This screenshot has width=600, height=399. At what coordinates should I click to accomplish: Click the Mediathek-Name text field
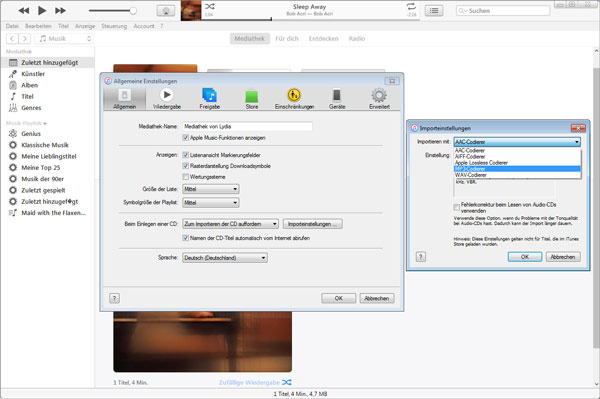tap(247, 126)
